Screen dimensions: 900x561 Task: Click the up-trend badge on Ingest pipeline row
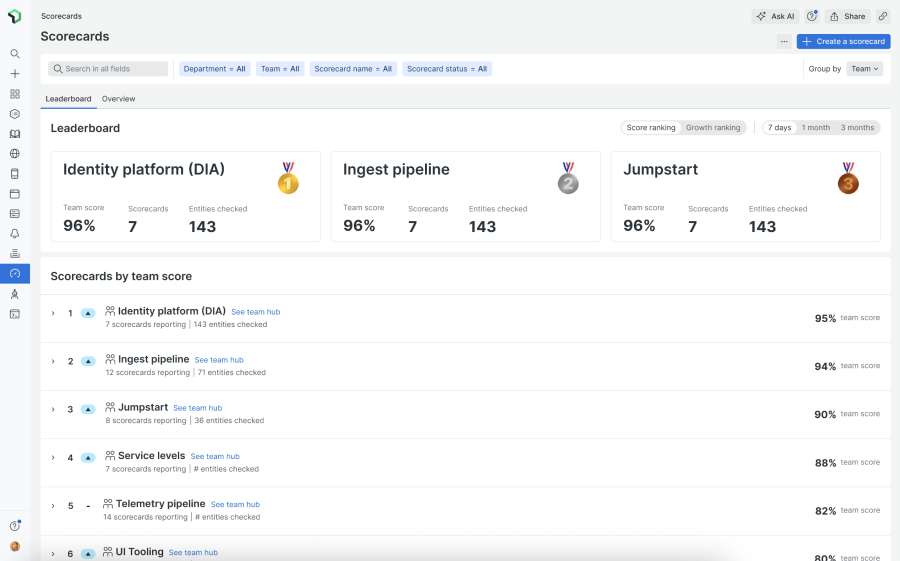coord(88,361)
